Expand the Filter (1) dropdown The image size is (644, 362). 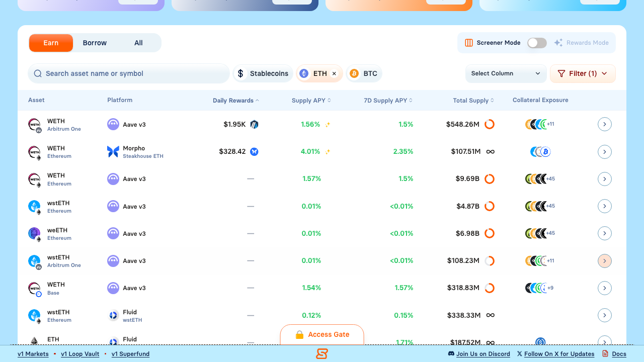coord(583,73)
